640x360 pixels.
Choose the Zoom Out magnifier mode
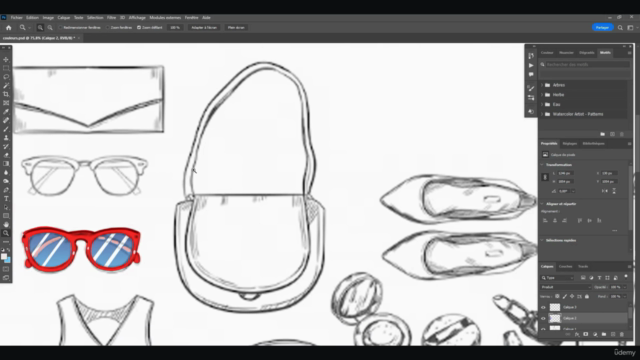click(50, 28)
